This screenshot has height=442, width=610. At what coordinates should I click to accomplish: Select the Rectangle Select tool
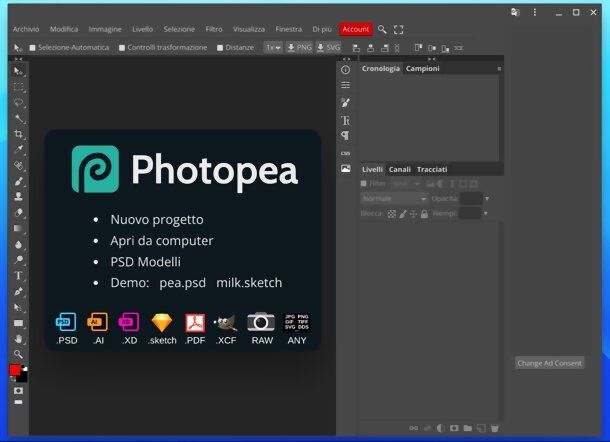pyautogui.click(x=18, y=87)
